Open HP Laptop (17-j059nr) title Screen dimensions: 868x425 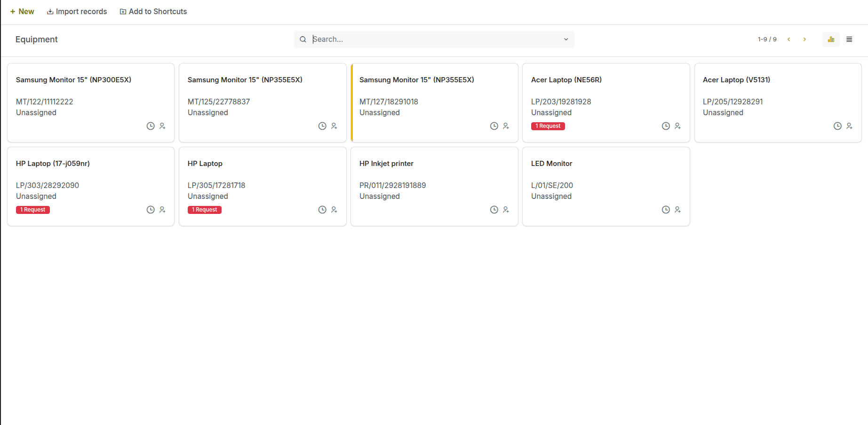(x=53, y=164)
